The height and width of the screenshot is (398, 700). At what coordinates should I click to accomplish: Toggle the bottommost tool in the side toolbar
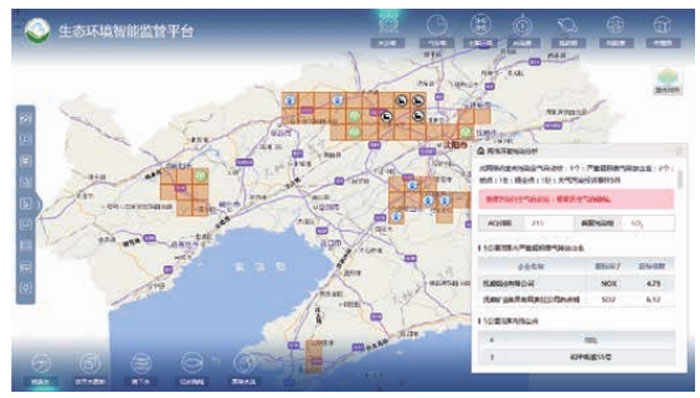click(26, 288)
